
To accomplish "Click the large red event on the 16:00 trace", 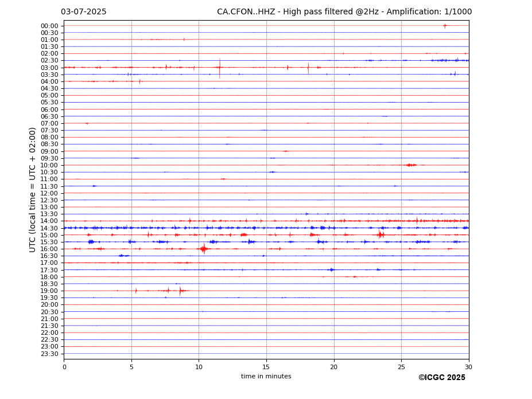I will [x=204, y=249].
